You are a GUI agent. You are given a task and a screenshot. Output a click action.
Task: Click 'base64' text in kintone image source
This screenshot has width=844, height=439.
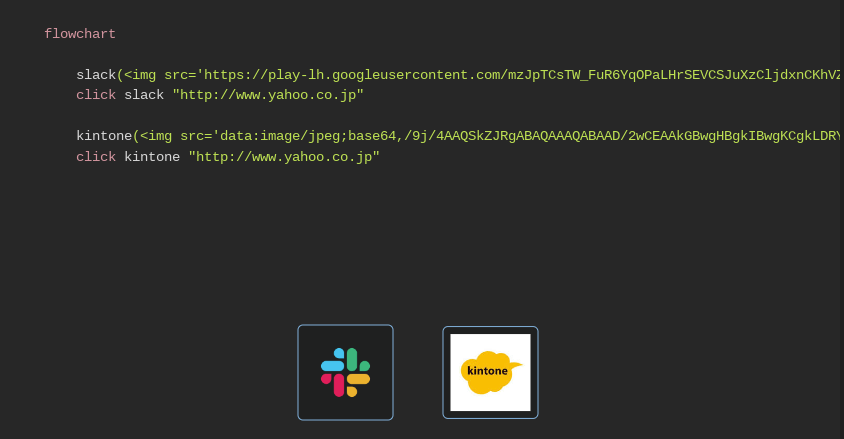click(x=371, y=136)
